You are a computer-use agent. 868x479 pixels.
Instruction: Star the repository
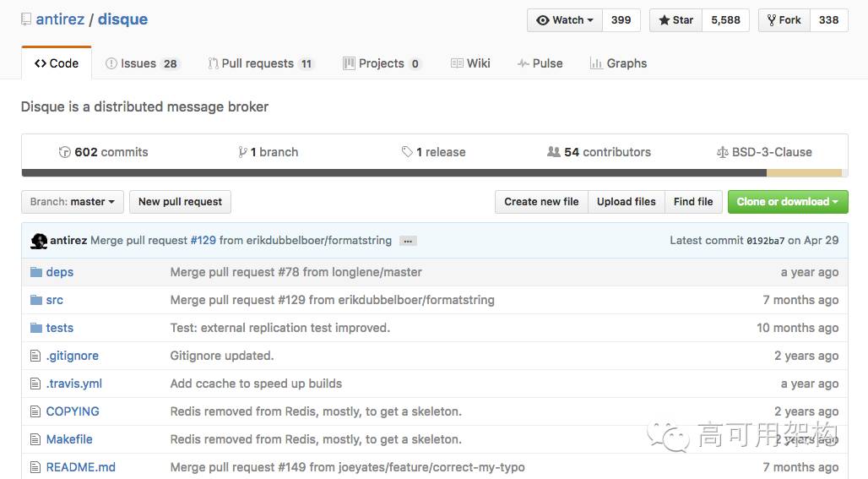(676, 20)
